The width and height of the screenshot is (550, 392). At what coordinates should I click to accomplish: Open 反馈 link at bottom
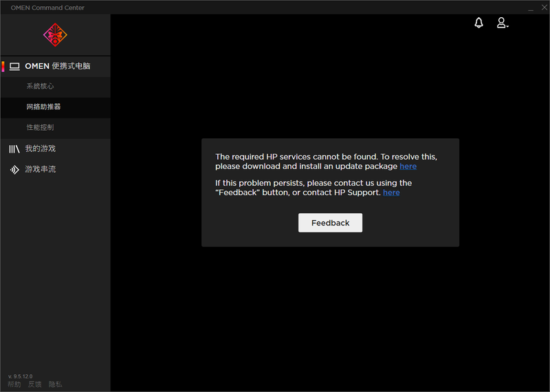(x=35, y=384)
